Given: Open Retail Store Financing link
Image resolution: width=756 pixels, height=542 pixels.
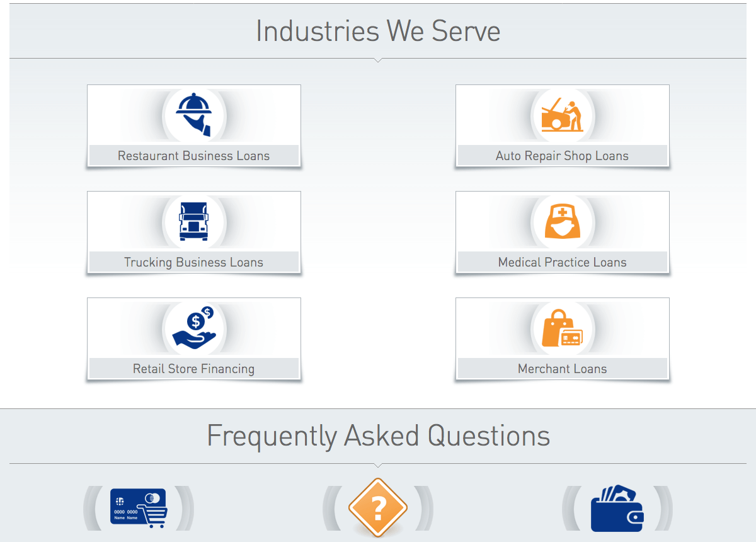Looking at the screenshot, I should tap(193, 369).
